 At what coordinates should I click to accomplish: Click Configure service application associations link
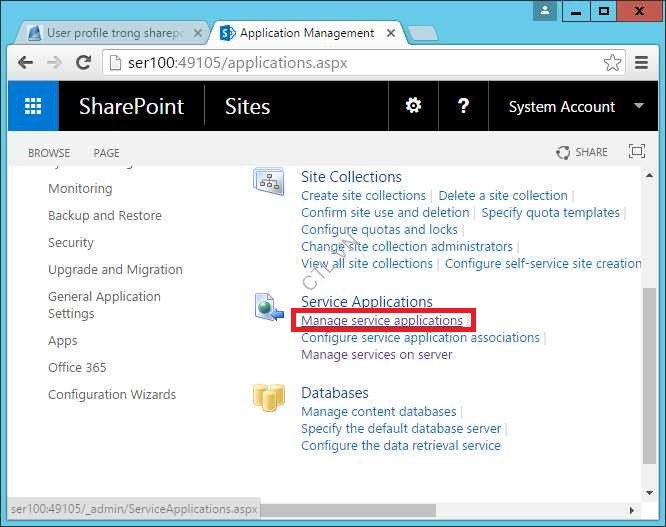(x=420, y=338)
